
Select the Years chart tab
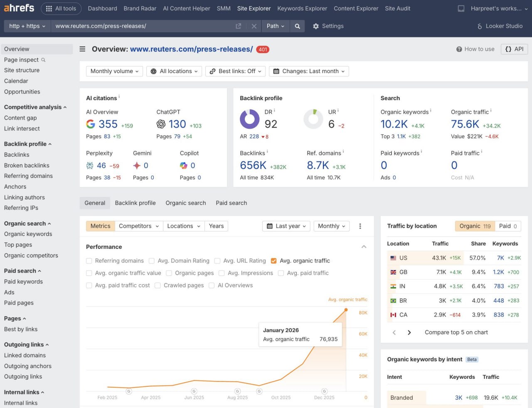(217, 226)
